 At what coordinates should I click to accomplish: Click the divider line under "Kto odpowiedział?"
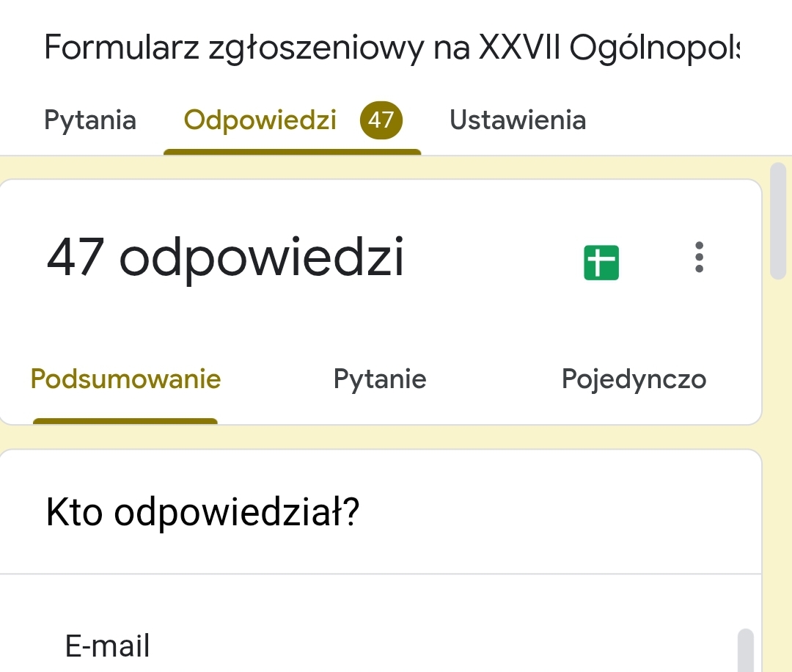381,574
